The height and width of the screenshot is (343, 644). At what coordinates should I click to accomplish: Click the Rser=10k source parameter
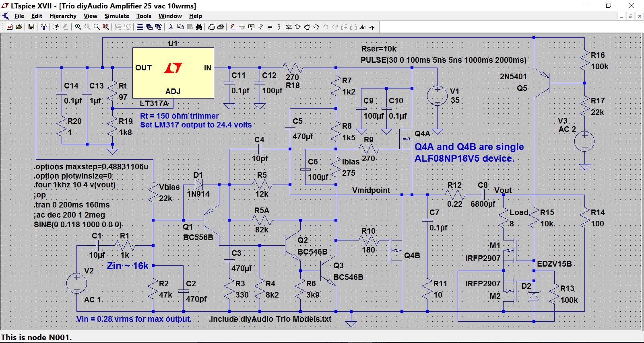click(x=379, y=49)
